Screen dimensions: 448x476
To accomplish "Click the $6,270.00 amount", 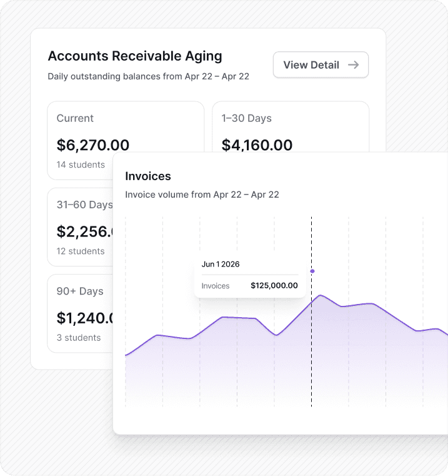I will click(93, 145).
